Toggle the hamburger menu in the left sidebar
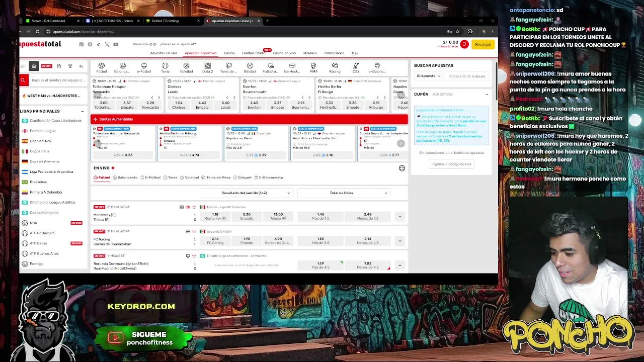 click(22, 66)
